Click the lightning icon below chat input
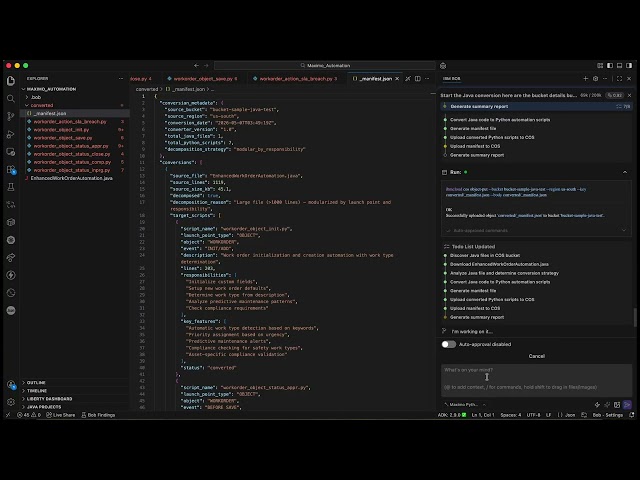This screenshot has height=480, width=640. (x=597, y=405)
